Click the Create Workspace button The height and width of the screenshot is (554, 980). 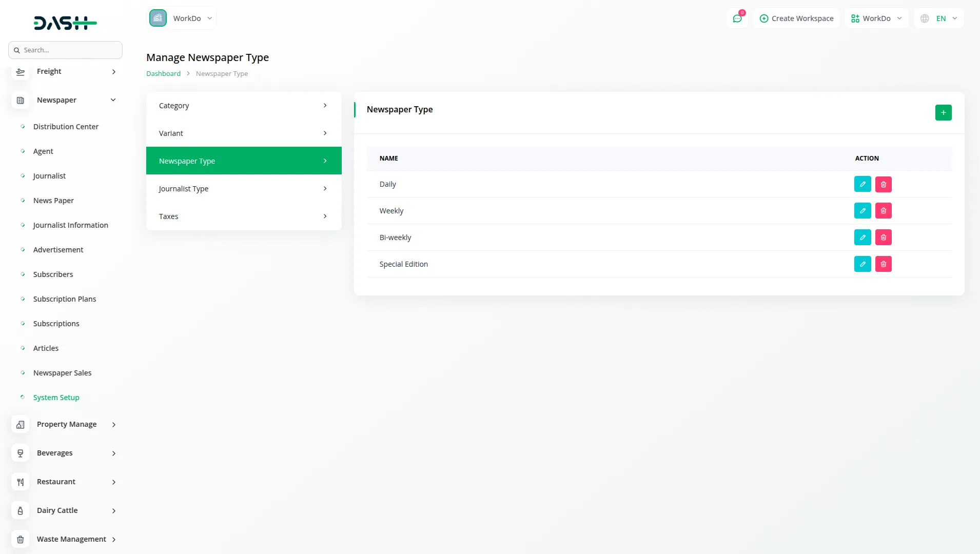click(796, 18)
